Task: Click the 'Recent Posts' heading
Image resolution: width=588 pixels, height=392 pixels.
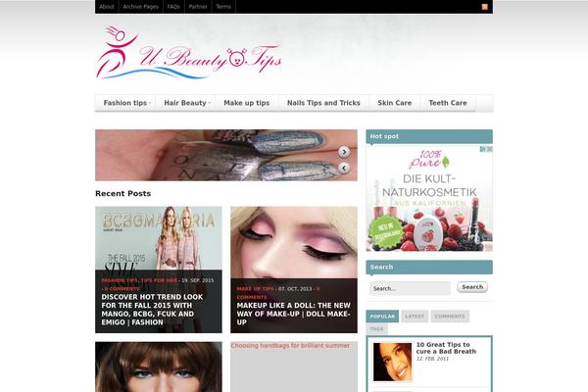Action: (x=123, y=194)
